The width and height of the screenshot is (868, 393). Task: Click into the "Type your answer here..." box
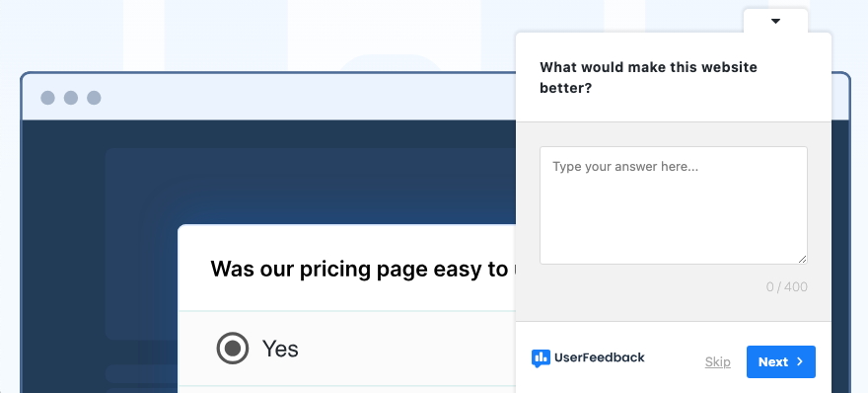(673, 205)
